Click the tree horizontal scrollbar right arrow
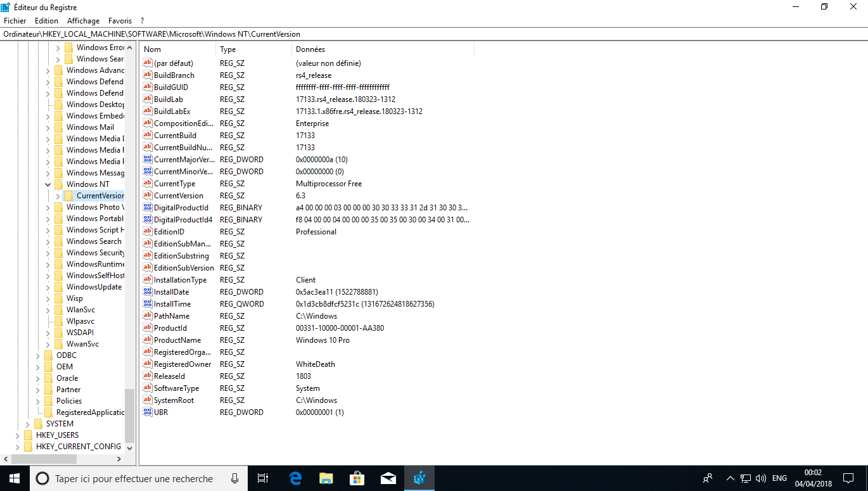This screenshot has height=491, width=868. pos(118,459)
